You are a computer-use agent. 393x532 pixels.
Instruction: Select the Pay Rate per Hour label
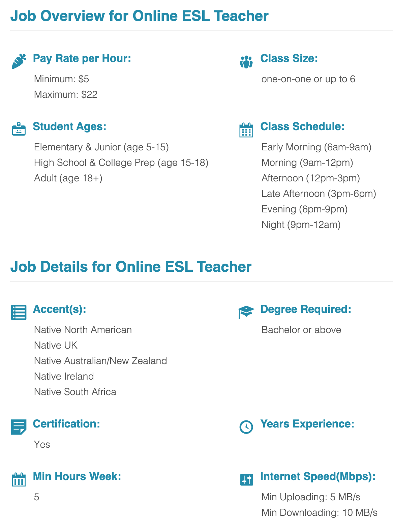[82, 58]
